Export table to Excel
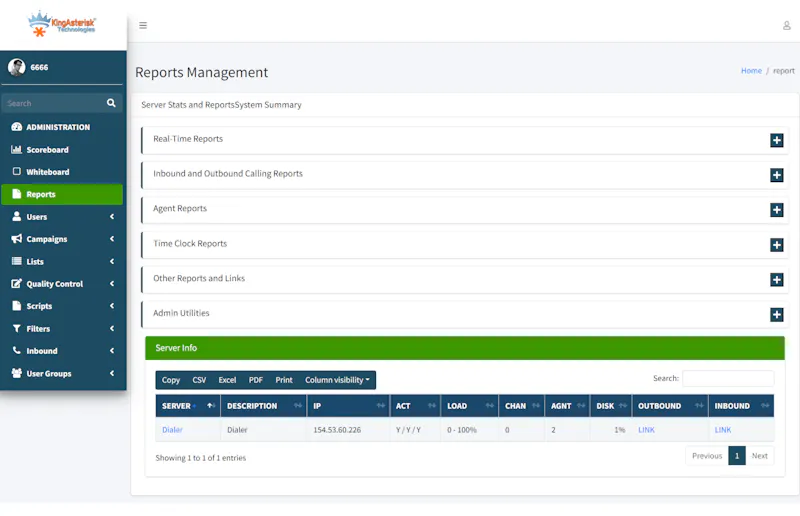This screenshot has width=800, height=516. pos(227,380)
